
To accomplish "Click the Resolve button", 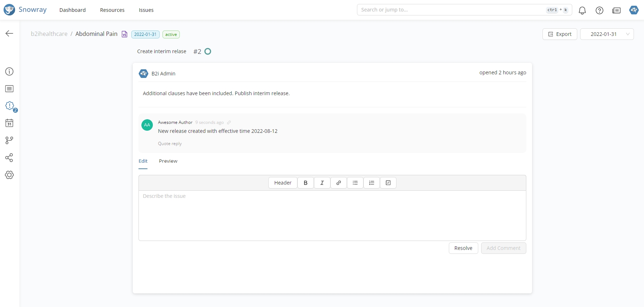I will click(463, 248).
